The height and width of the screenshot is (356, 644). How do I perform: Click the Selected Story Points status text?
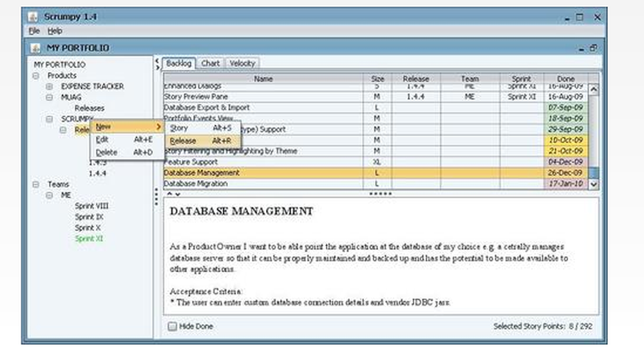click(542, 326)
